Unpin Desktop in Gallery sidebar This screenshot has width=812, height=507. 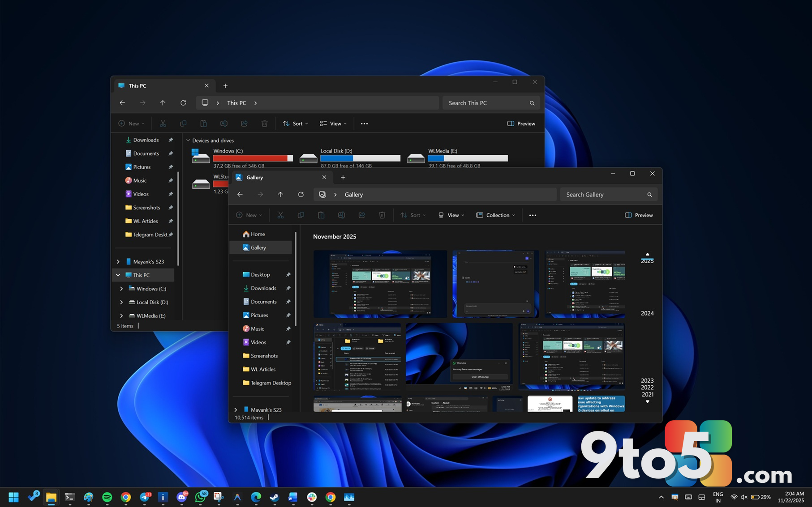pyautogui.click(x=288, y=275)
